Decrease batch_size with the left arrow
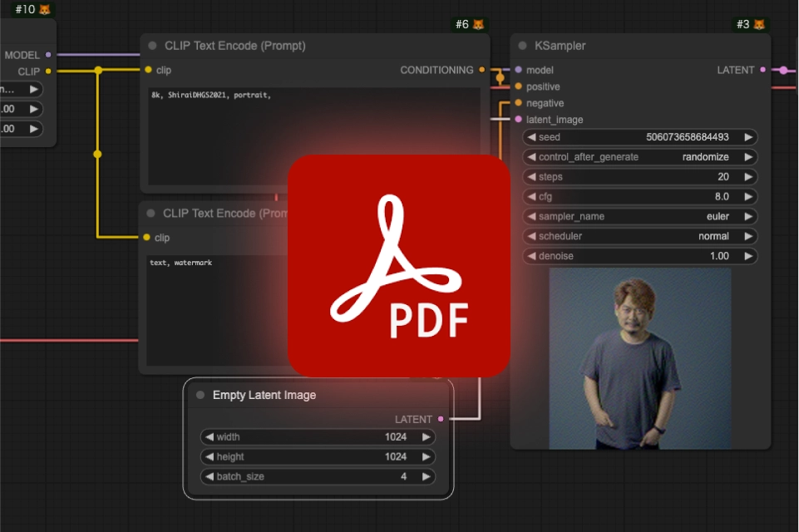799x532 pixels. tap(210, 476)
